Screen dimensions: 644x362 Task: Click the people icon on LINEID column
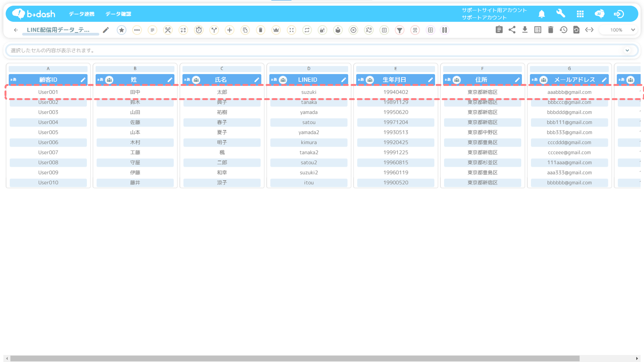[x=283, y=80]
